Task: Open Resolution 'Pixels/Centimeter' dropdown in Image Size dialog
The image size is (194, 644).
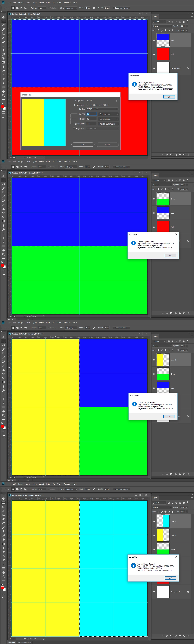Action: tap(108, 124)
